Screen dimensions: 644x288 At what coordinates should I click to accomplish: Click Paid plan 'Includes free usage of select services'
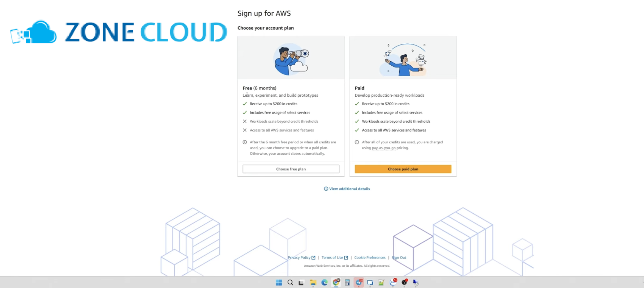(392, 113)
